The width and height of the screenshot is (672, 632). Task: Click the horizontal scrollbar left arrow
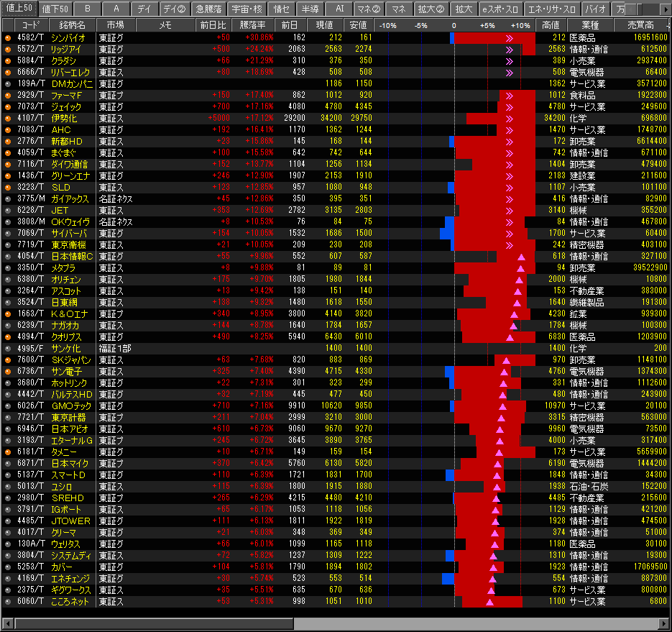7,624
